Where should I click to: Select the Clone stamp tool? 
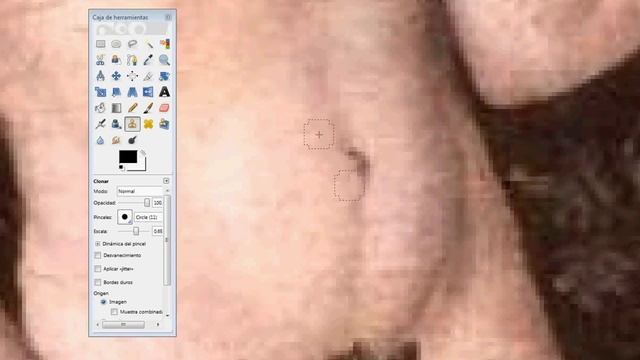[x=132, y=124]
